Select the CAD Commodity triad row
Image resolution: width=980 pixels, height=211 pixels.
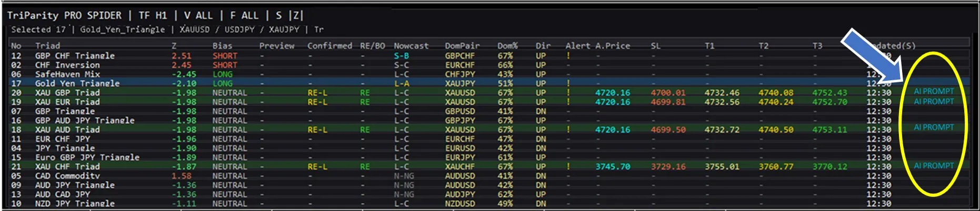tap(67, 176)
